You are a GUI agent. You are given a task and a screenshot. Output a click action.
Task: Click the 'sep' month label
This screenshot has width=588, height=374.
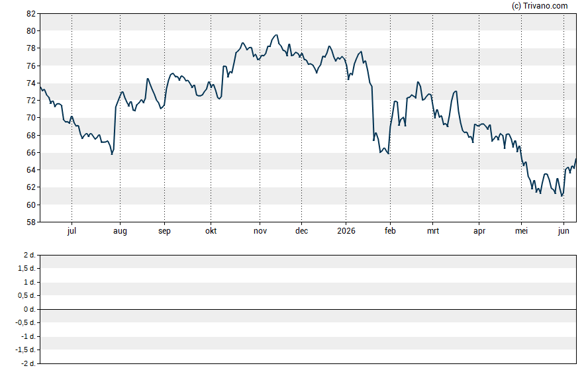pyautogui.click(x=164, y=231)
